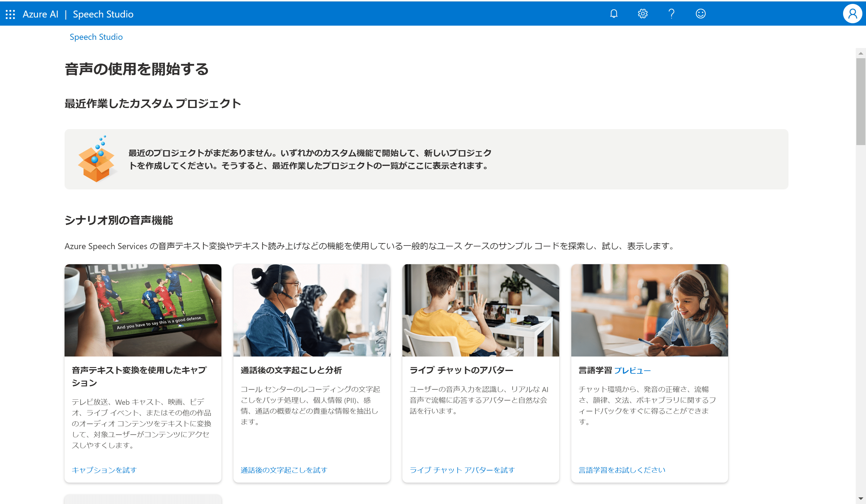Screen dimensions: 866x504
Task: Click 言語学習をお試しください link
Action: coord(622,470)
